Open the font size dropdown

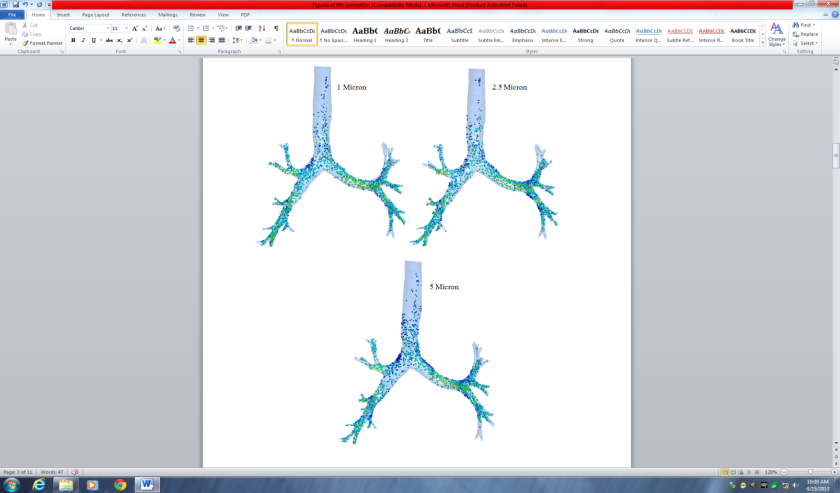[126, 28]
